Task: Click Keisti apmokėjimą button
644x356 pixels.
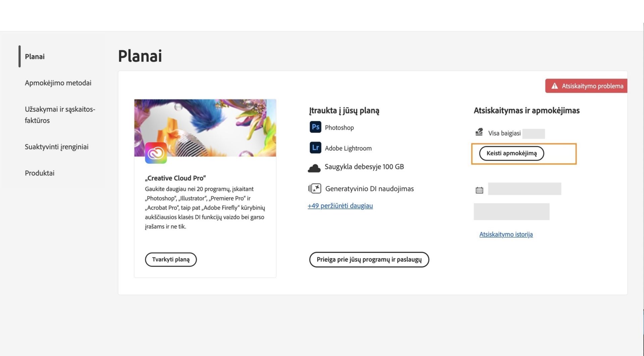Action: click(x=511, y=153)
